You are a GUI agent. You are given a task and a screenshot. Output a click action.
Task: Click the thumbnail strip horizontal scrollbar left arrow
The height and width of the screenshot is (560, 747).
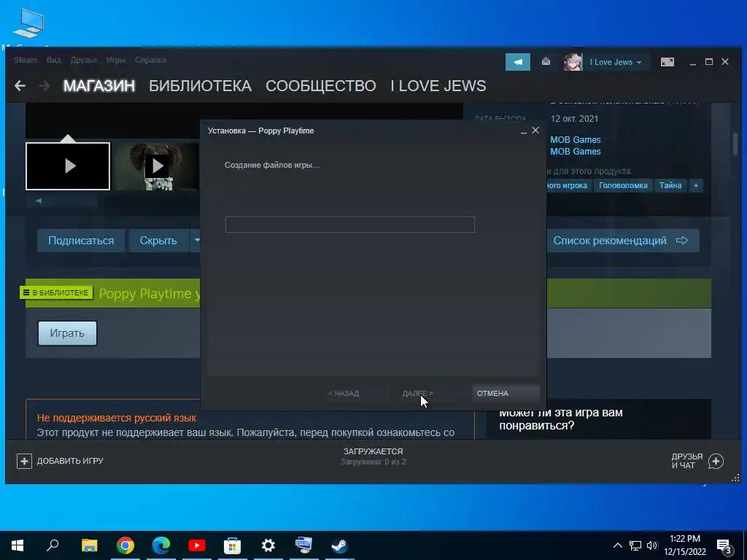point(39,201)
